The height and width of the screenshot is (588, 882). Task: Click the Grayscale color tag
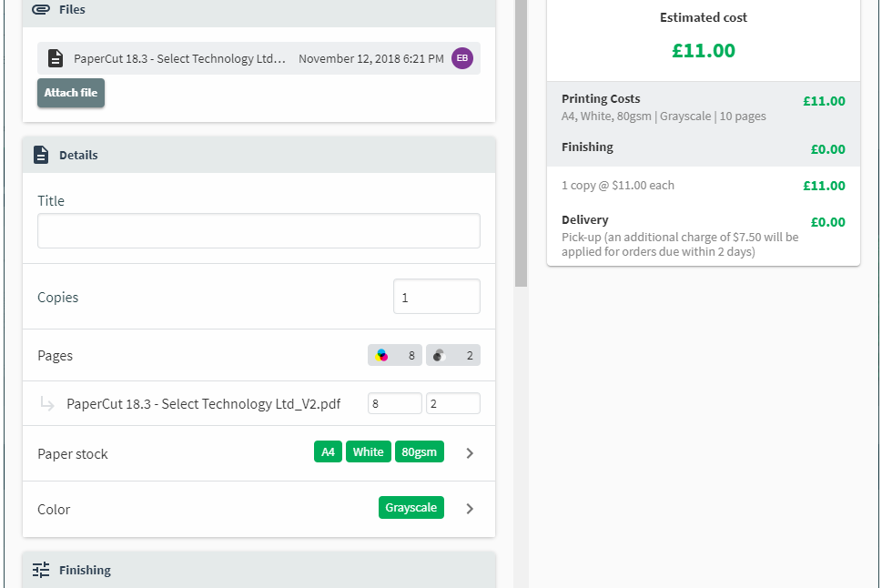click(x=411, y=508)
